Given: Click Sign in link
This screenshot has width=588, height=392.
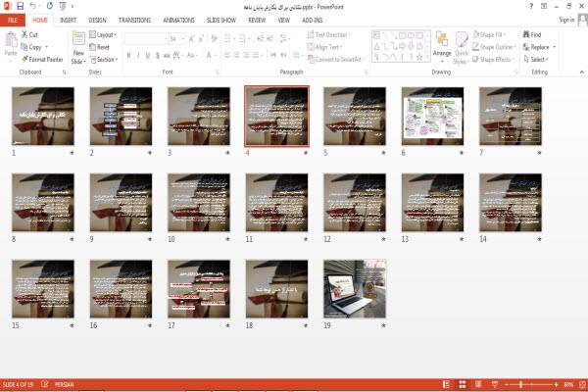Looking at the screenshot, I should pos(566,20).
